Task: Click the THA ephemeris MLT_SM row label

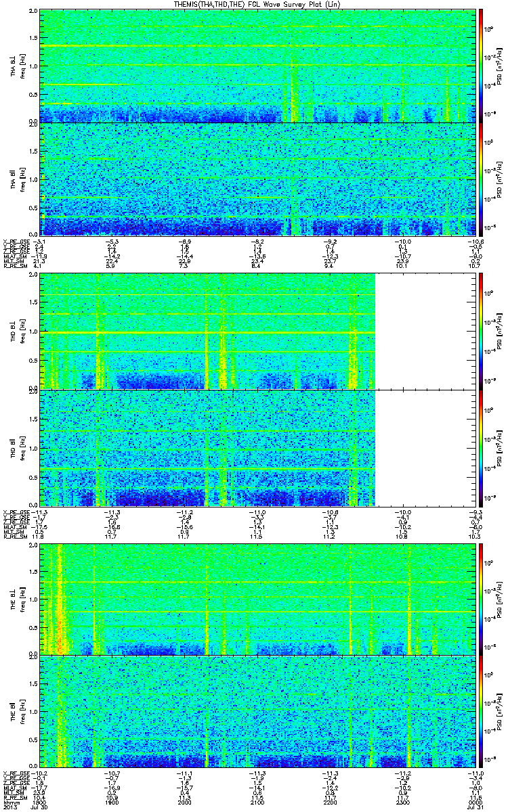Action: tap(14, 261)
